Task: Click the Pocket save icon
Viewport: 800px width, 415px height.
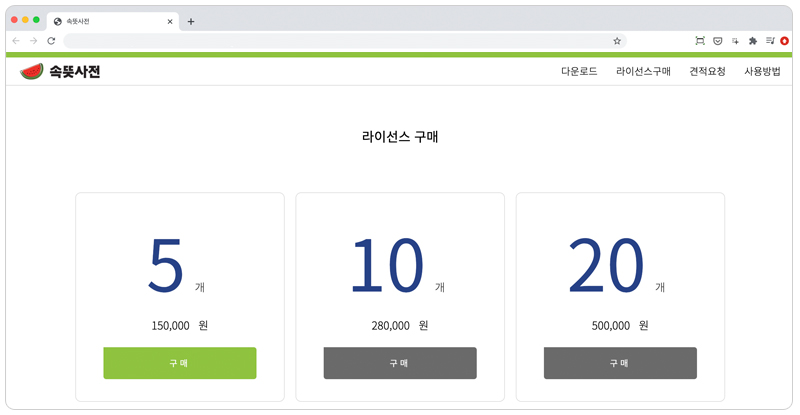Action: [x=717, y=41]
